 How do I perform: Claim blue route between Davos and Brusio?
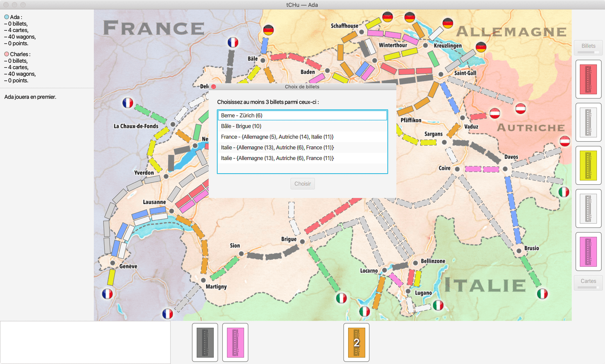click(x=512, y=210)
